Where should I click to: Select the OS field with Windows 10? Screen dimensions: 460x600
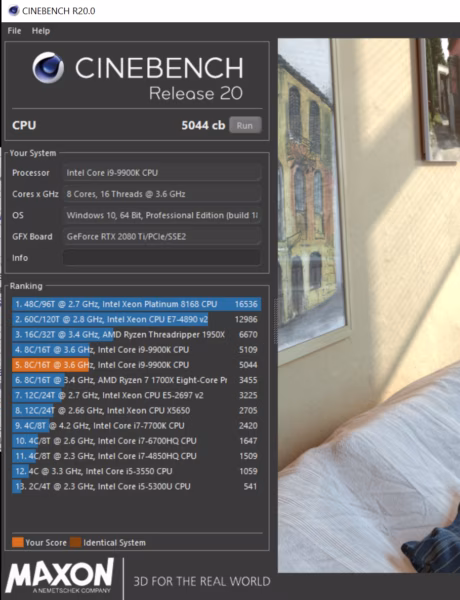(162, 215)
